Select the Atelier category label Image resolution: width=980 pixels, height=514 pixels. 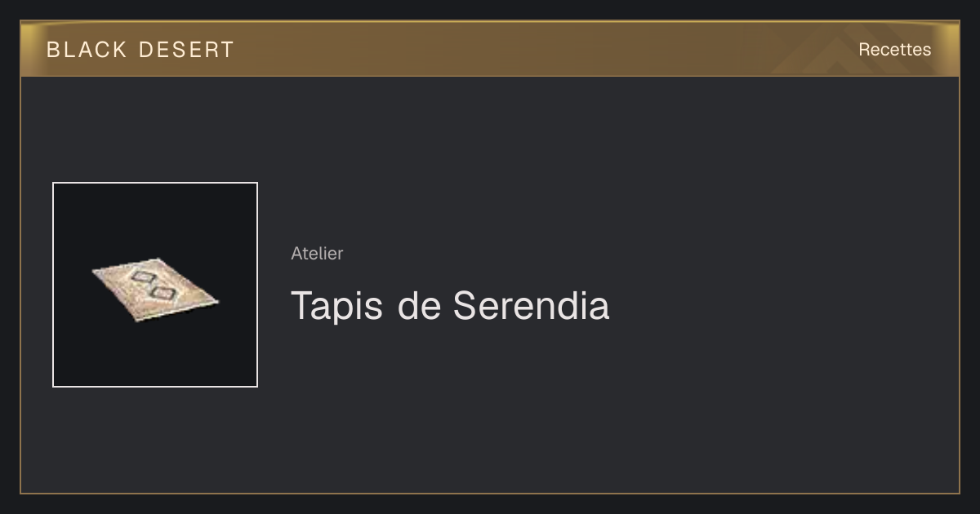[x=317, y=254]
